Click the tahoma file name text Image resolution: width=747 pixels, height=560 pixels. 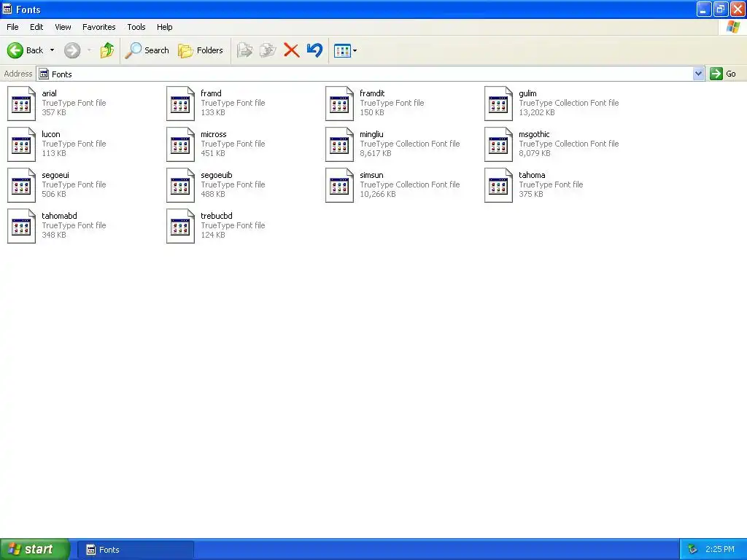[x=532, y=175]
